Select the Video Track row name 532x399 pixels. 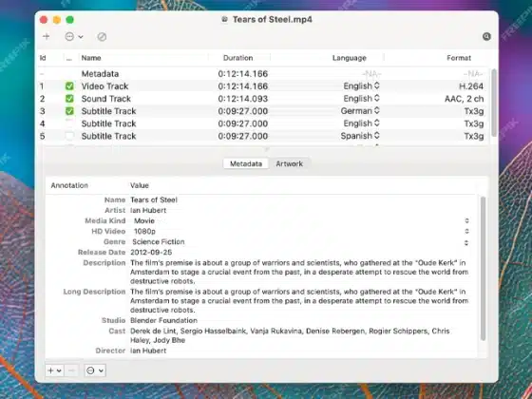pos(104,86)
